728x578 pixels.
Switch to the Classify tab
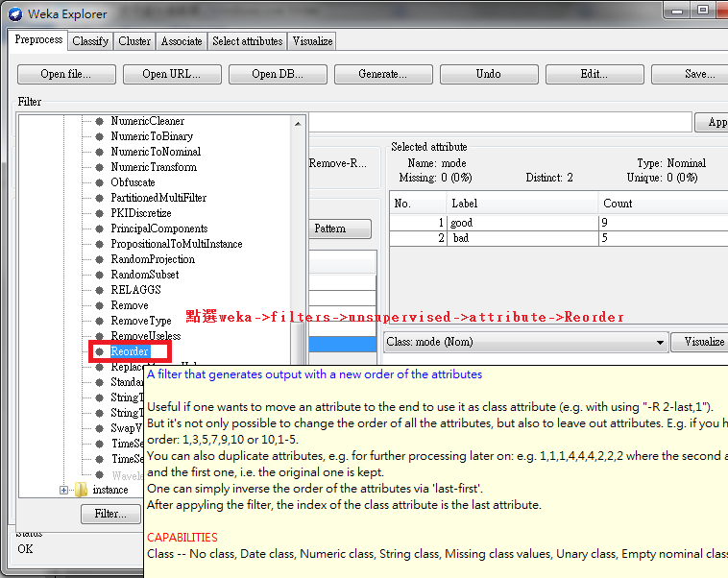point(90,41)
